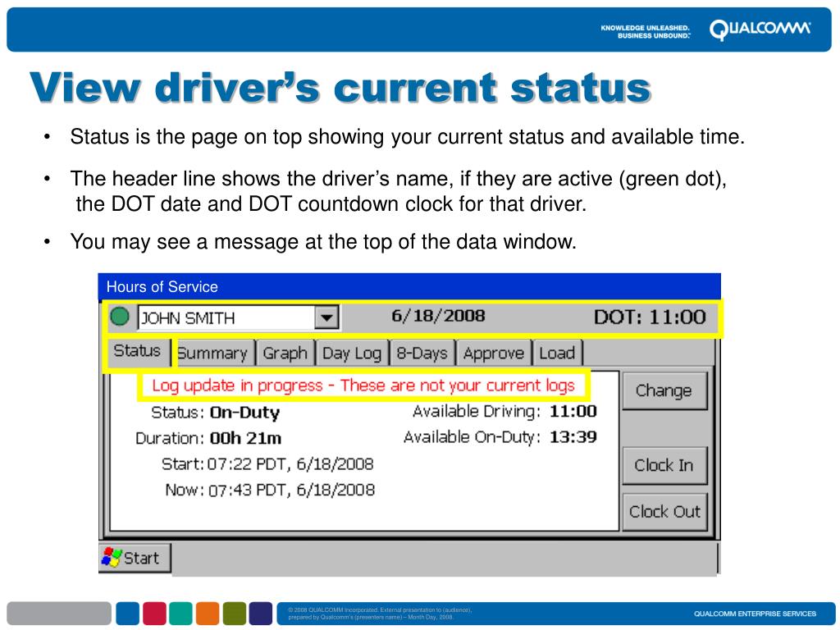Image resolution: width=840 pixels, height=630 pixels.
Task: Click the orange square in the footer
Action: [208, 614]
